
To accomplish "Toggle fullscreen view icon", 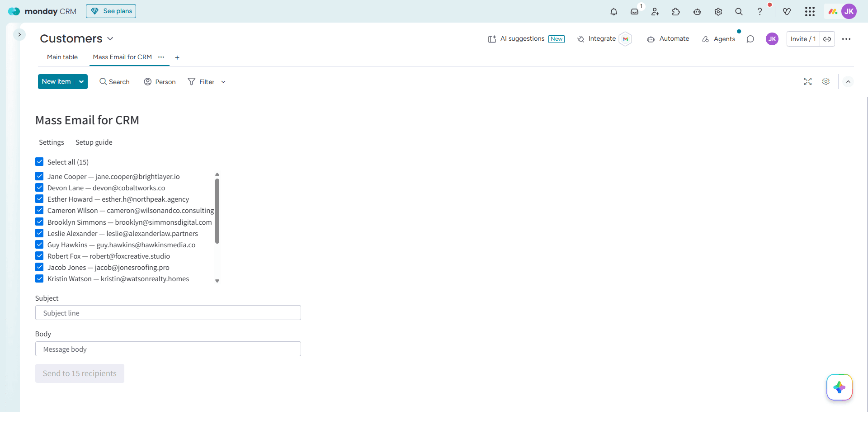I will (808, 81).
